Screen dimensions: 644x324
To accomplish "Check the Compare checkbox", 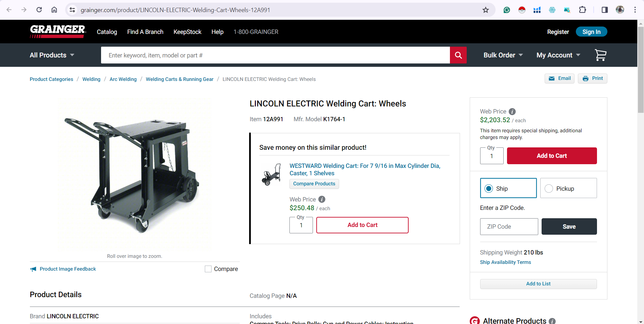I will pyautogui.click(x=208, y=269).
